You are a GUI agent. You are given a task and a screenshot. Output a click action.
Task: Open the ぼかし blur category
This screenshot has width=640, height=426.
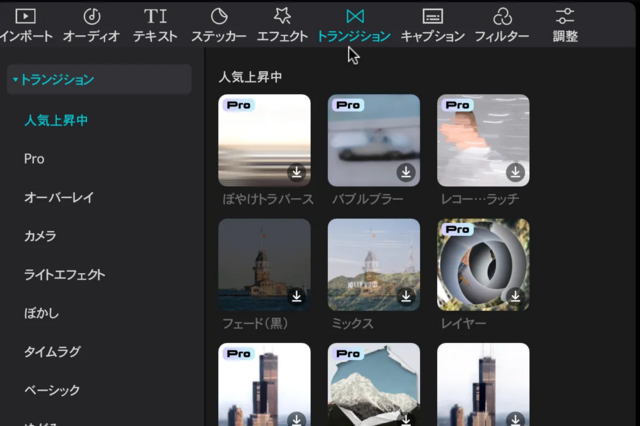click(x=42, y=313)
